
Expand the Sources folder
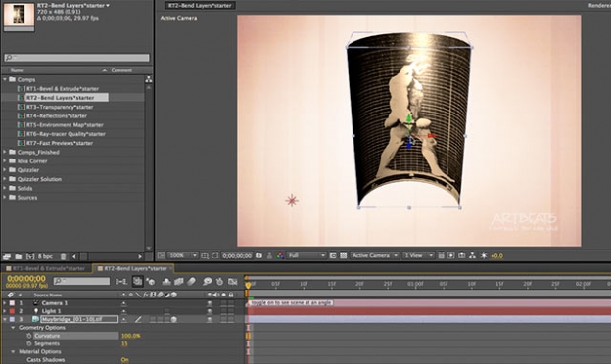click(x=5, y=197)
